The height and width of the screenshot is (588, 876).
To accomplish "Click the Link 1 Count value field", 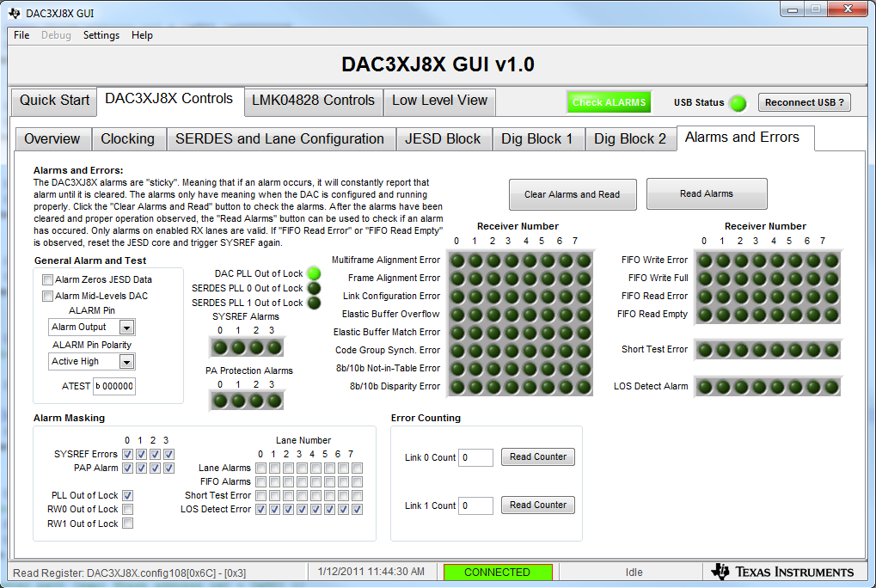I will point(475,506).
